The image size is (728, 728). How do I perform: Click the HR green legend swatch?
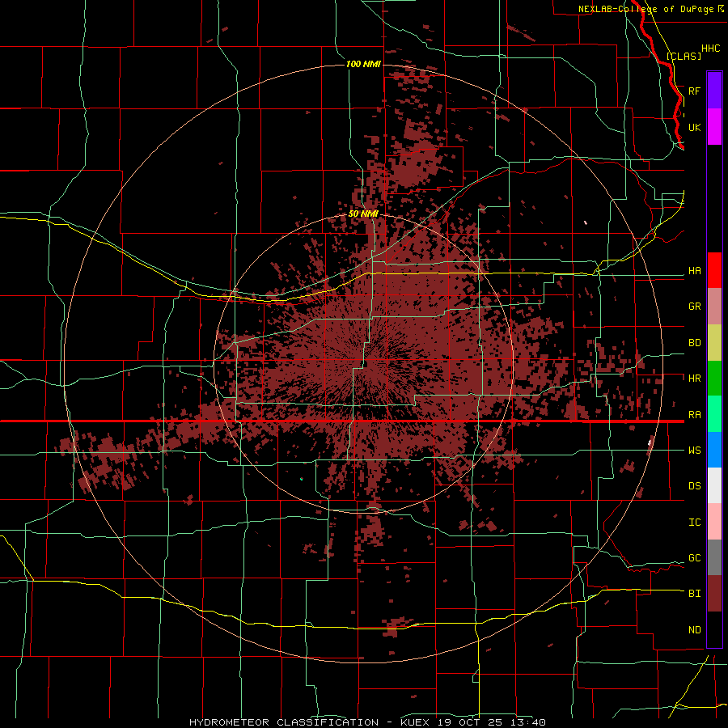coord(714,378)
